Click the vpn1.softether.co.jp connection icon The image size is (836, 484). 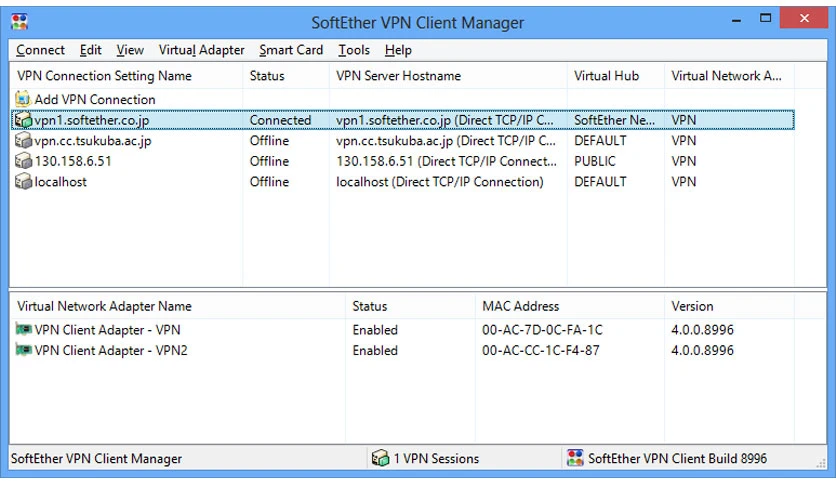23,120
